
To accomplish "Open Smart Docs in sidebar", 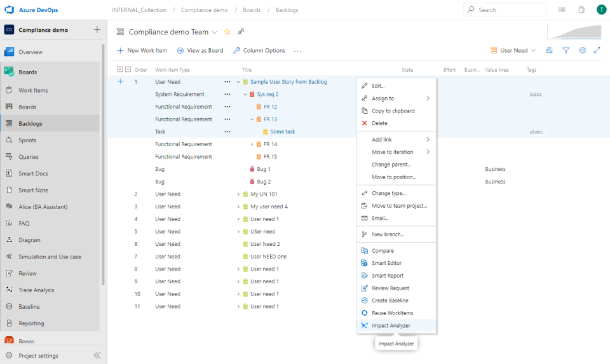I will (33, 173).
